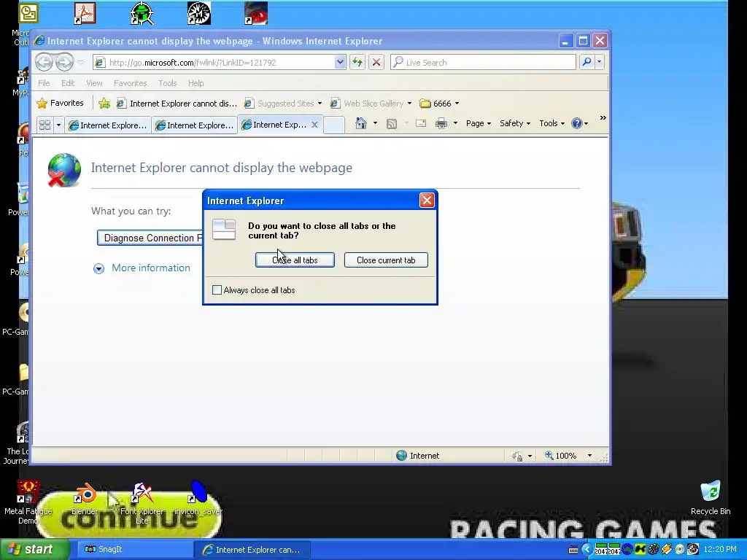Click the globe error icon on the page
Screen dimensions: 747x560
coord(64,170)
